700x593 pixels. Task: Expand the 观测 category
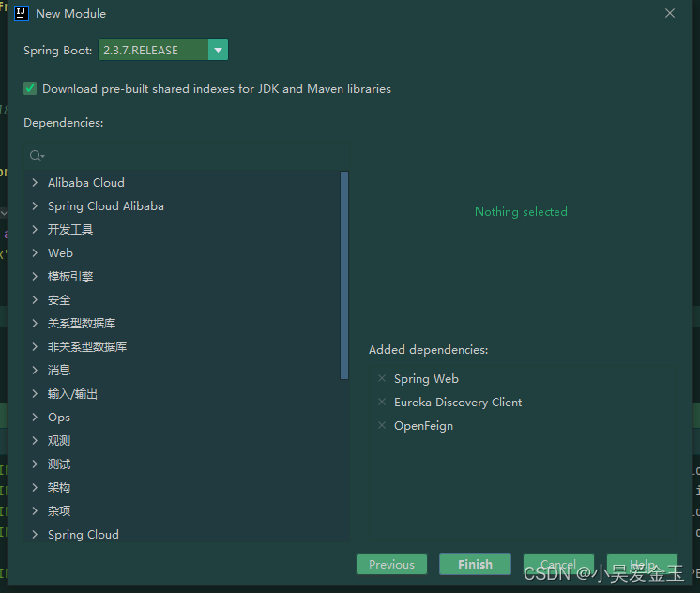pyautogui.click(x=35, y=440)
